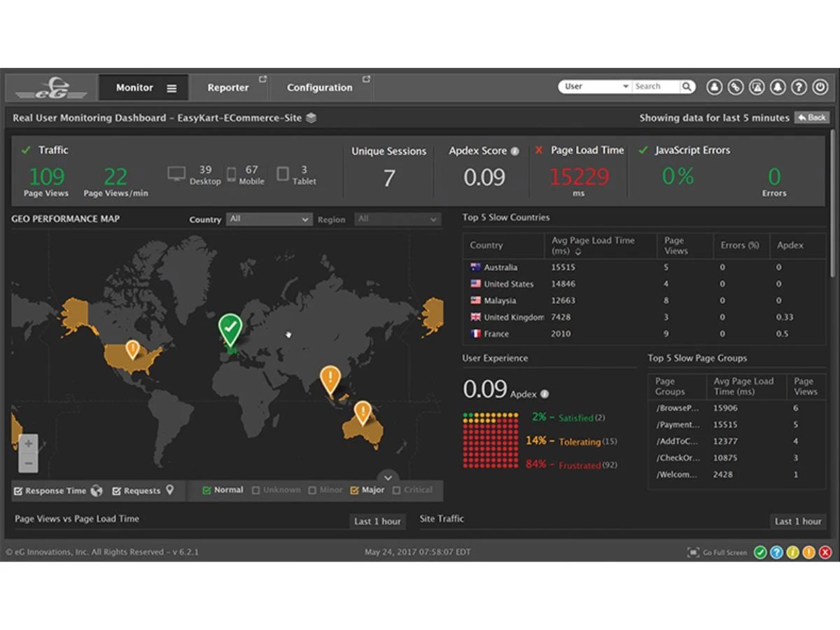Zoom in on the geo map

[x=28, y=443]
